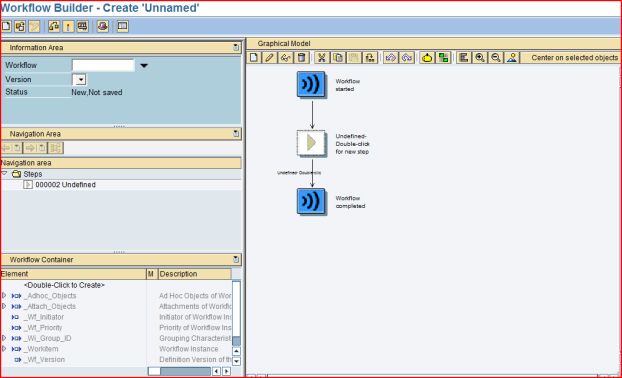Viewport: 622px width, 378px height.
Task: Click the container horizontal scroll right arrow
Action: pyautogui.click(x=226, y=371)
